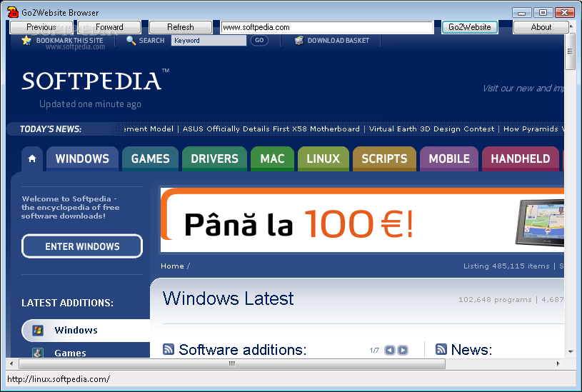Maximize the Go2Website Browser window
Image resolution: width=582 pixels, height=392 pixels.
(543, 13)
